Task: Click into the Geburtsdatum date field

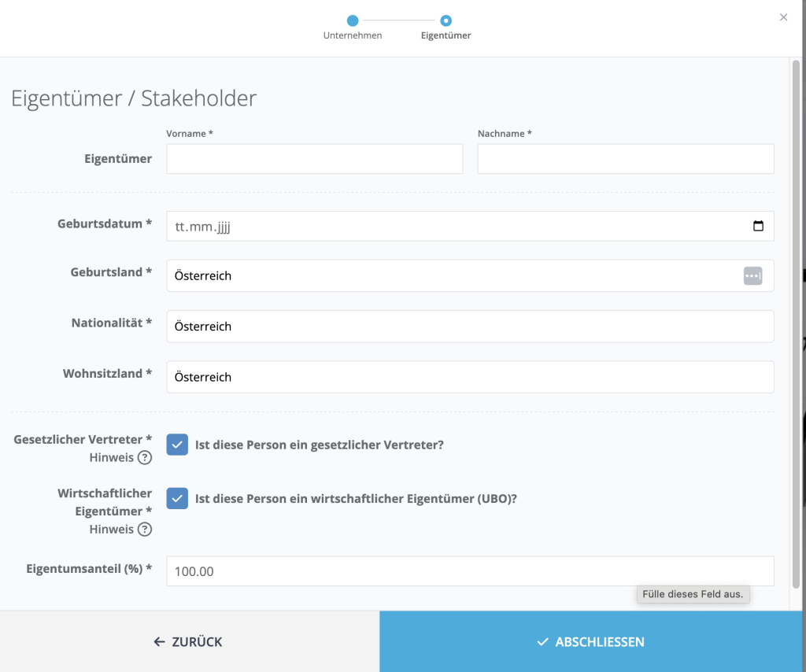Action: 470,226
